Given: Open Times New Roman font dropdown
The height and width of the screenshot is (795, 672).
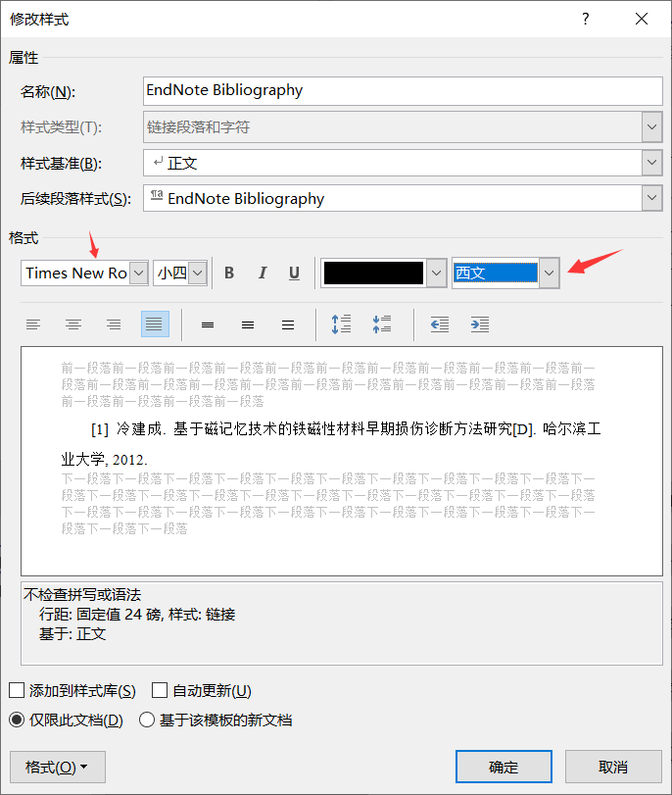Looking at the screenshot, I should (138, 273).
